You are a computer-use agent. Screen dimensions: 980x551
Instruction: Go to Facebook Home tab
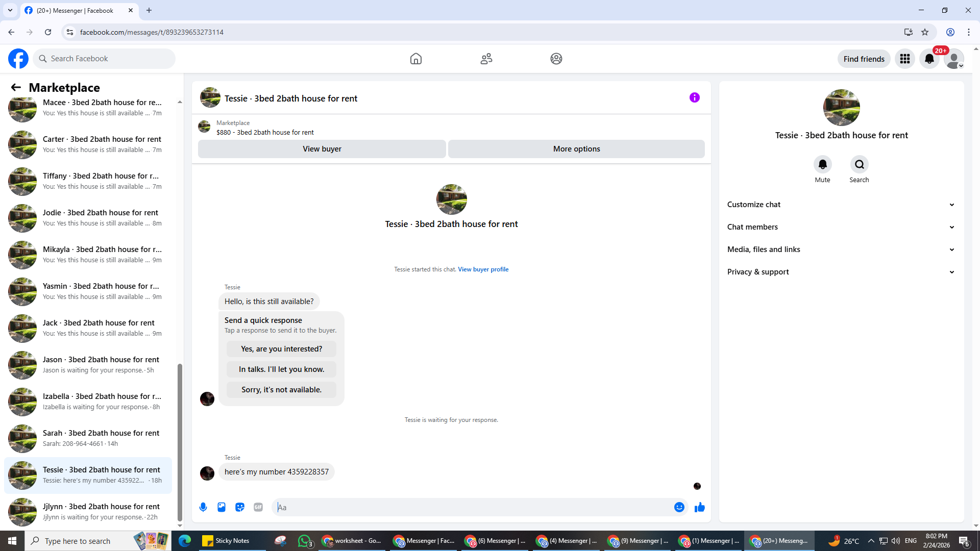point(415,59)
